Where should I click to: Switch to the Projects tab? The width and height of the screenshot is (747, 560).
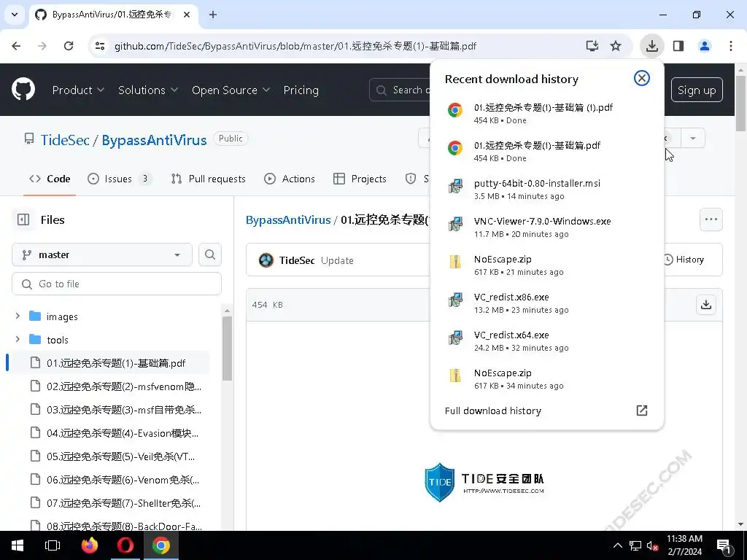pyautogui.click(x=360, y=179)
